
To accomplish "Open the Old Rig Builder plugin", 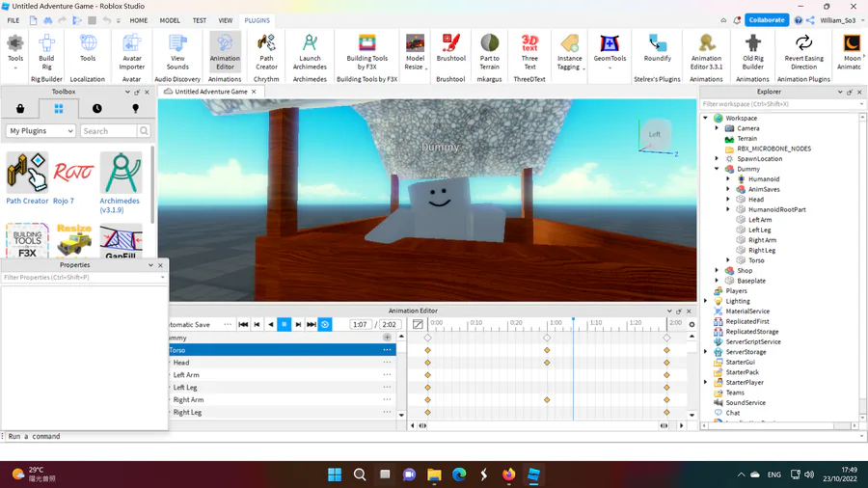I will [753, 52].
